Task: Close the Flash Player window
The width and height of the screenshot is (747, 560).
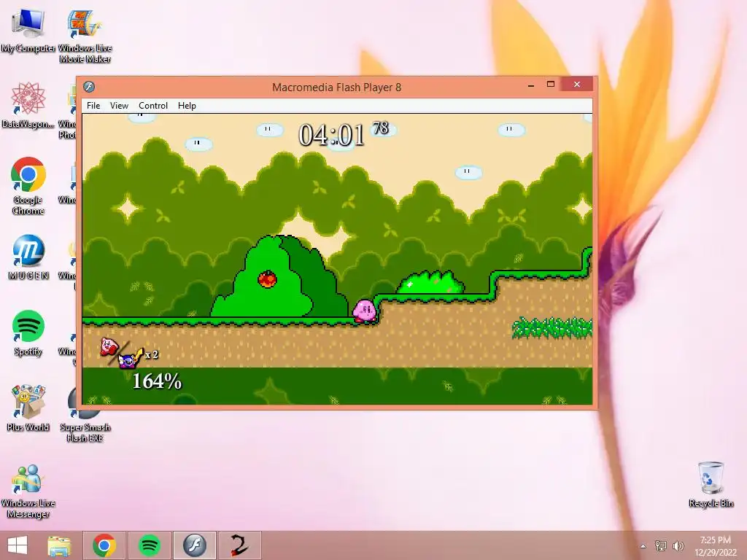Action: coord(577,85)
